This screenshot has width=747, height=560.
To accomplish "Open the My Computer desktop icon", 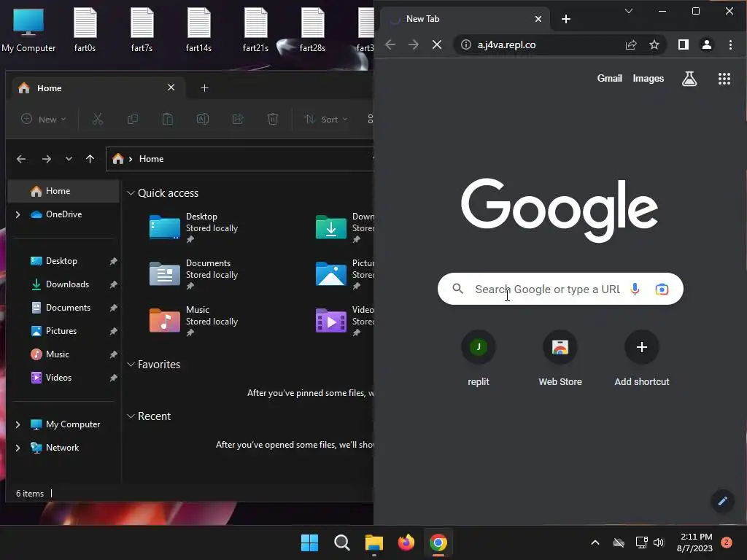I will point(28,29).
